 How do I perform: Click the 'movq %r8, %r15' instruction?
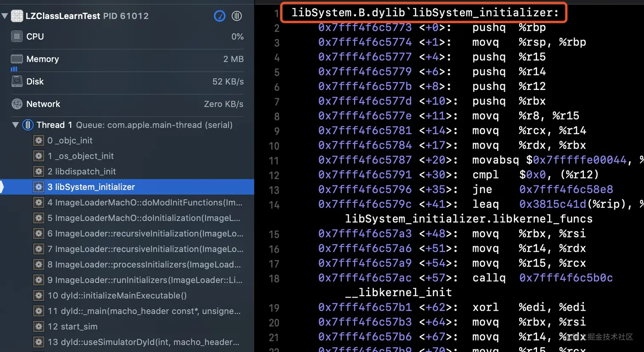click(x=526, y=116)
